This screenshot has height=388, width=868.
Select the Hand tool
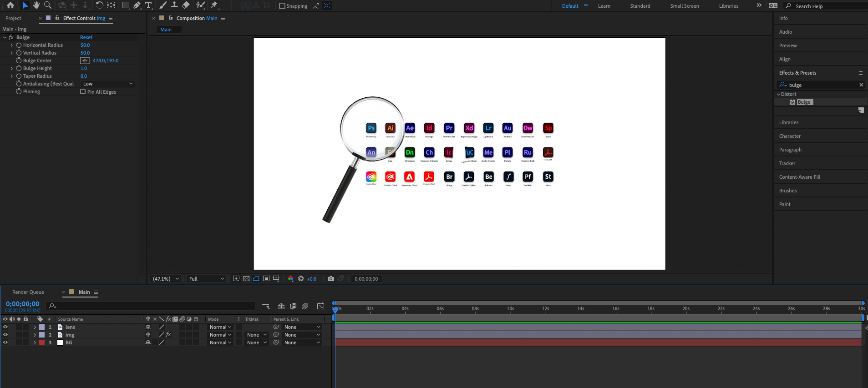36,5
